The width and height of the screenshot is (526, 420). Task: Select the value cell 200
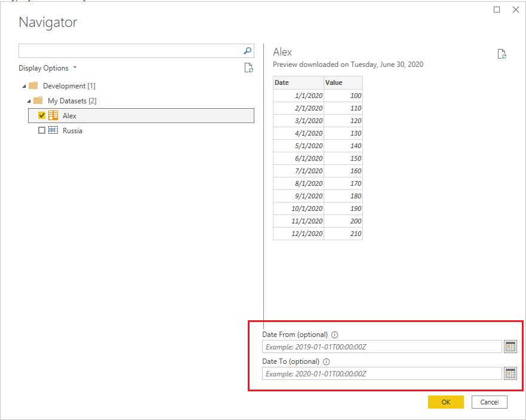click(343, 221)
